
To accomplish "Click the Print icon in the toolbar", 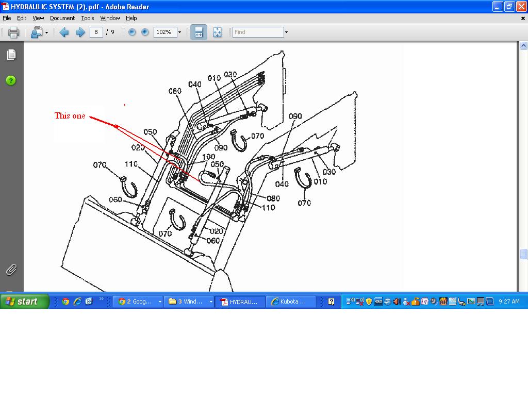I will pyautogui.click(x=13, y=32).
